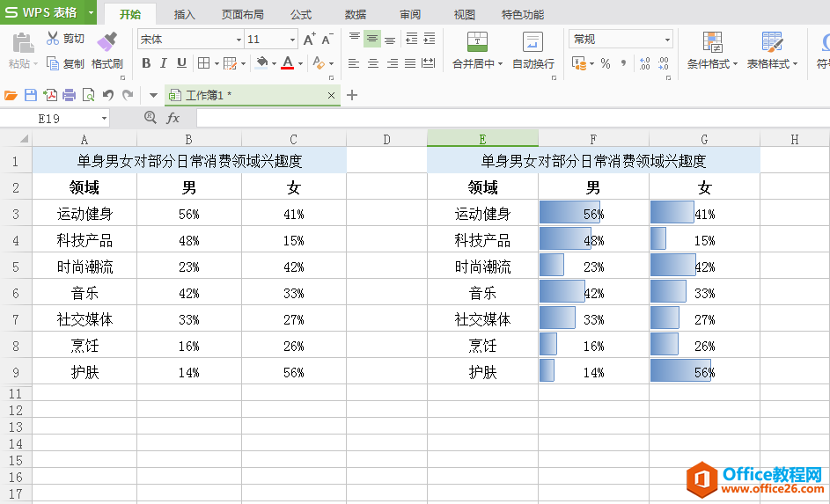The height and width of the screenshot is (504, 830).
Task: Click the Copy (复制) icon
Action: 53,63
